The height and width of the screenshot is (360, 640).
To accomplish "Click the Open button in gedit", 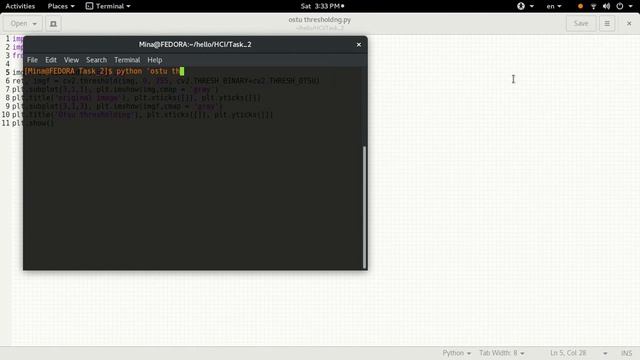I will click(19, 24).
